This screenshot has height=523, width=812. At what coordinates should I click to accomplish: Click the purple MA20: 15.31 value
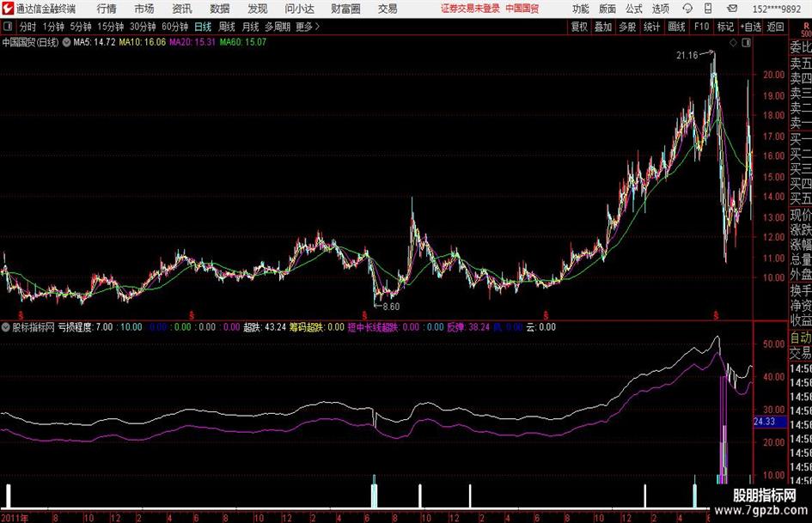point(192,42)
